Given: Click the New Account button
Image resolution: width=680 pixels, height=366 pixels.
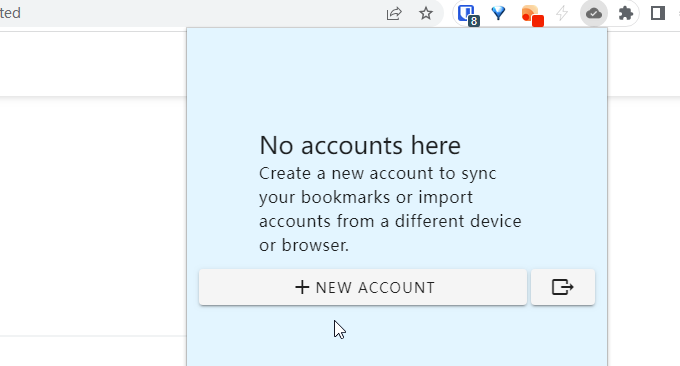Looking at the screenshot, I should pos(363,287).
